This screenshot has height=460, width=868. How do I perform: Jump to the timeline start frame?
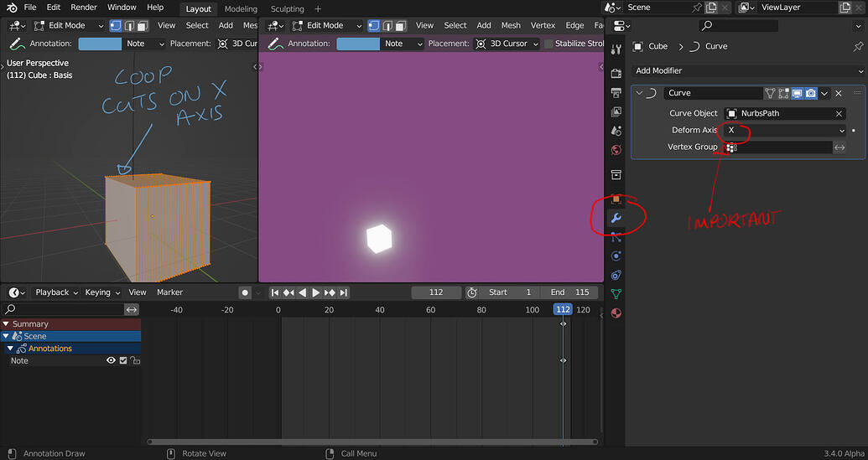275,292
